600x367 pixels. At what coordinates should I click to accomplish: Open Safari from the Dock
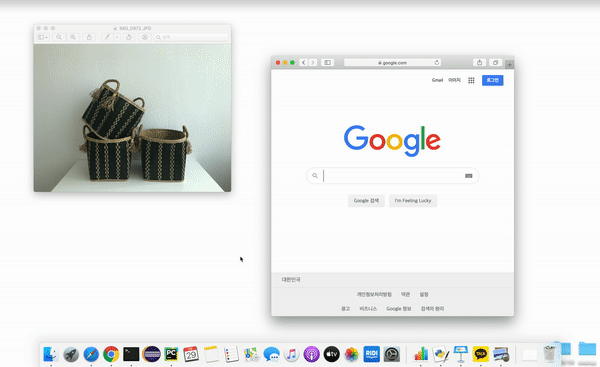pyautogui.click(x=91, y=354)
